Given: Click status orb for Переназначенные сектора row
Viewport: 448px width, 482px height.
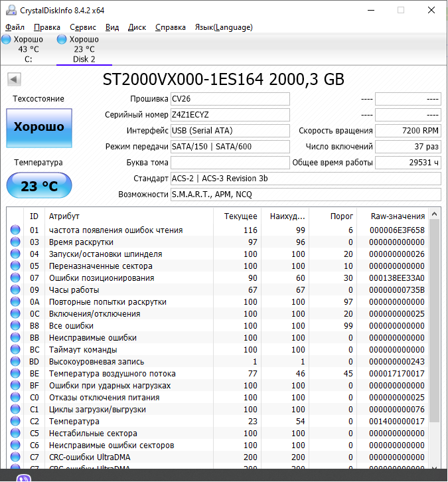Looking at the screenshot, I should (x=15, y=266).
